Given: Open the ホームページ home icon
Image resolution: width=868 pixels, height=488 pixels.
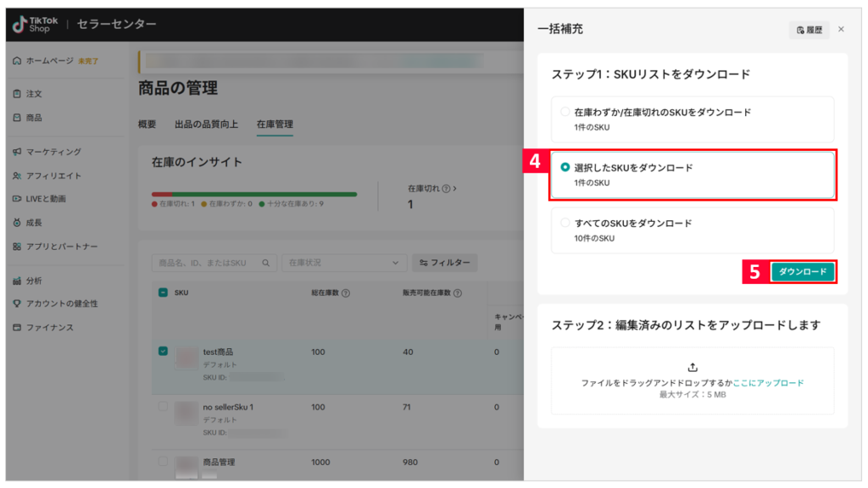Looking at the screenshot, I should pos(17,61).
